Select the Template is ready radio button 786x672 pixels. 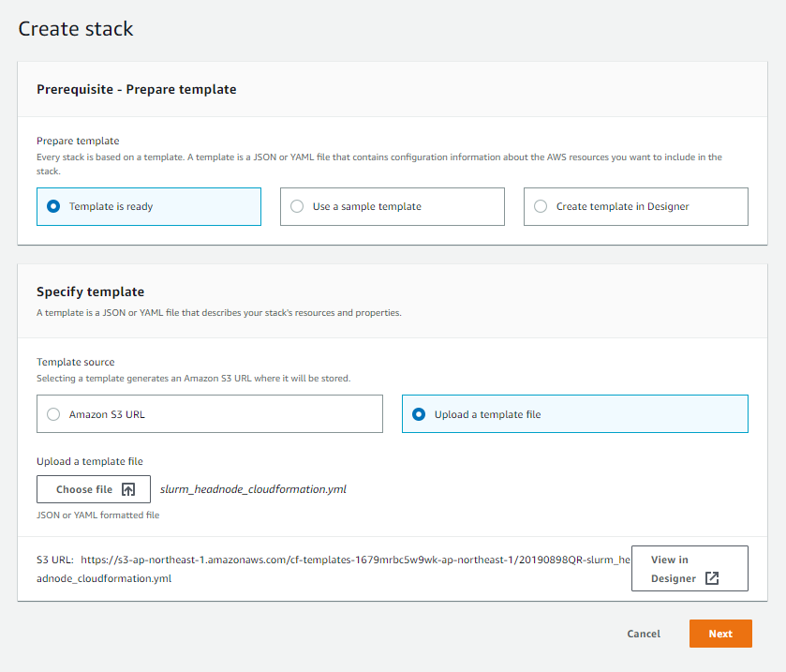click(x=52, y=206)
